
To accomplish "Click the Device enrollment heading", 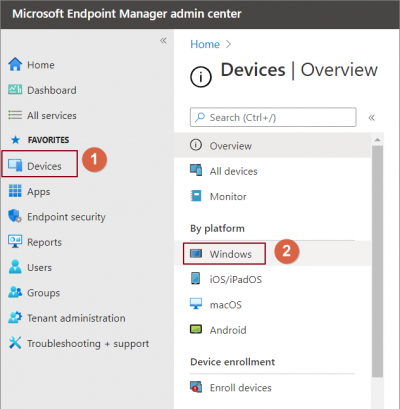I will point(232,362).
